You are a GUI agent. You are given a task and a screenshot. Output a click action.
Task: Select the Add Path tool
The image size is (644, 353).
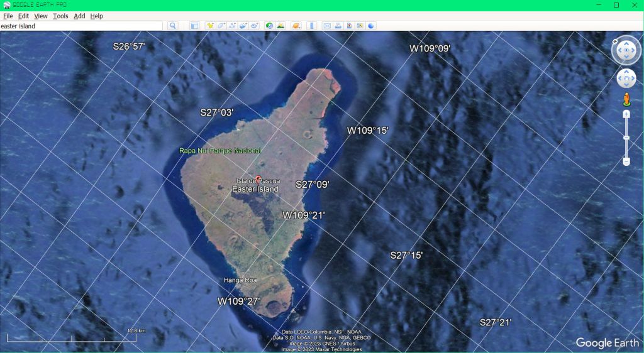pos(232,26)
